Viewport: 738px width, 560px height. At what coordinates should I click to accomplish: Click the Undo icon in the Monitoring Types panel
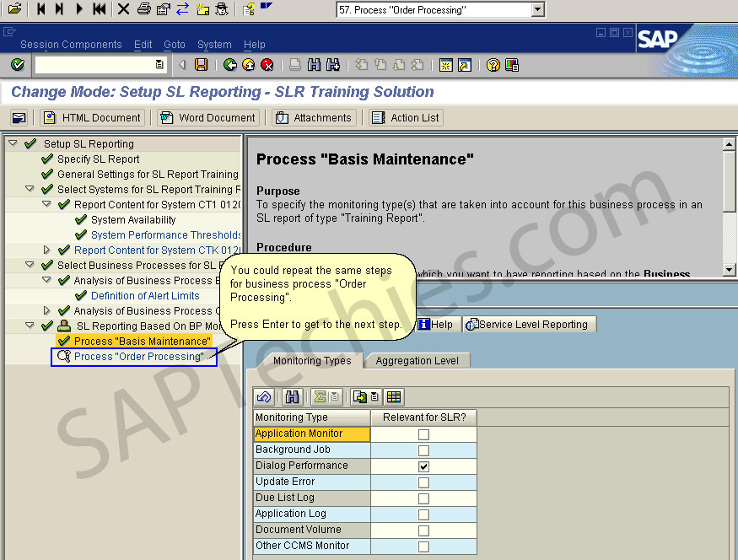click(x=264, y=396)
